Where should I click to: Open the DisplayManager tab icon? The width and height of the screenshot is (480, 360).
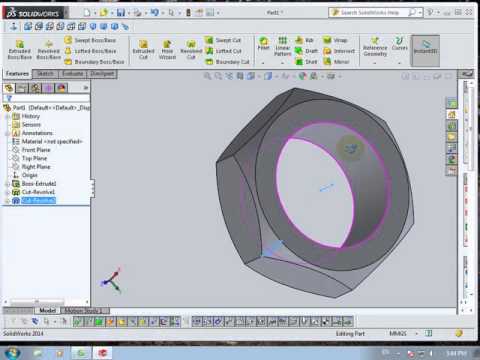(61, 88)
